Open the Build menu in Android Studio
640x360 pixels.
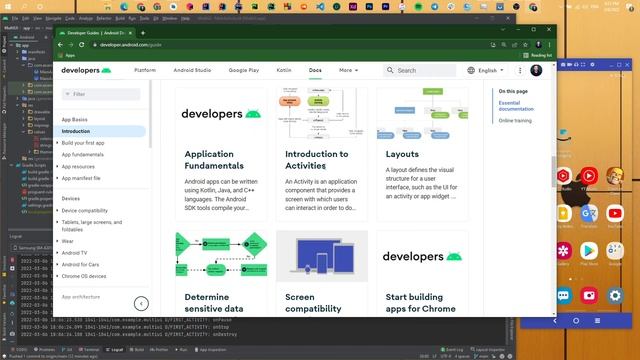[120, 18]
